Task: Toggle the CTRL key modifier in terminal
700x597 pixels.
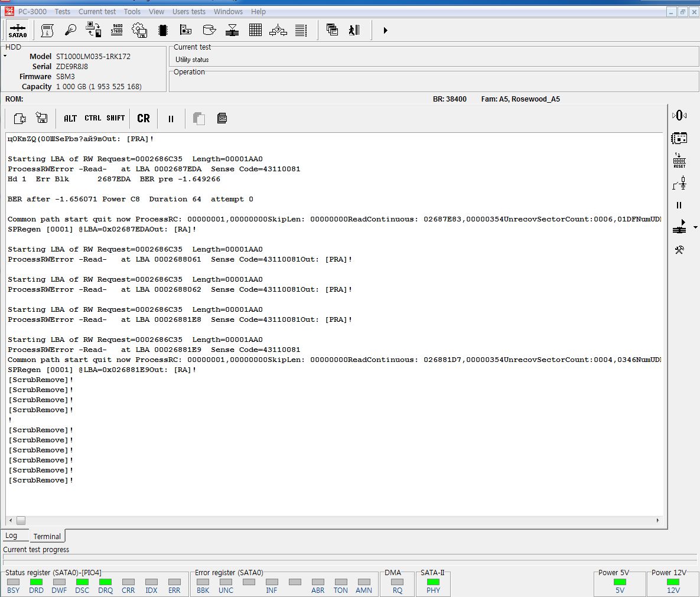Action: click(x=93, y=118)
